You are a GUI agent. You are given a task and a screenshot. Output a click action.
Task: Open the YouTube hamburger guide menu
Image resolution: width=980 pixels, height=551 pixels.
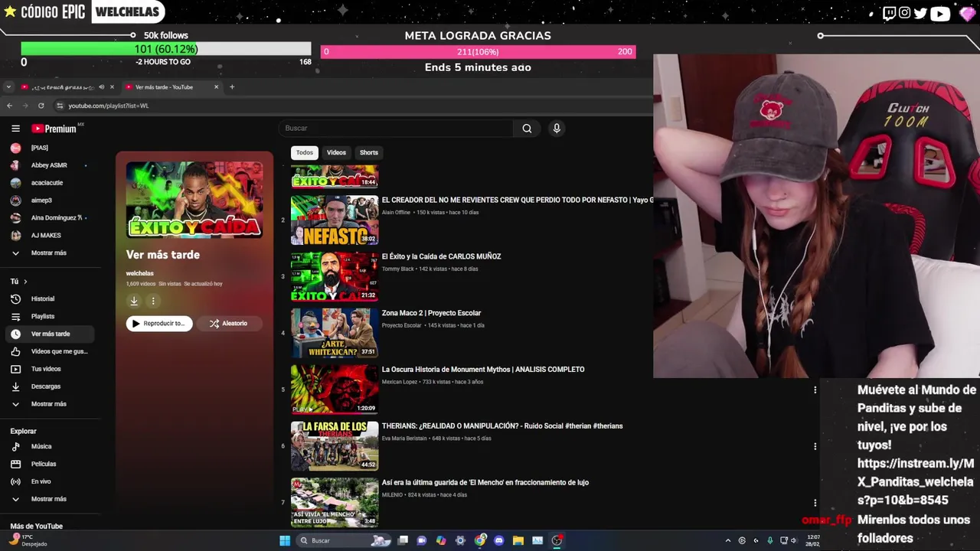[15, 129]
